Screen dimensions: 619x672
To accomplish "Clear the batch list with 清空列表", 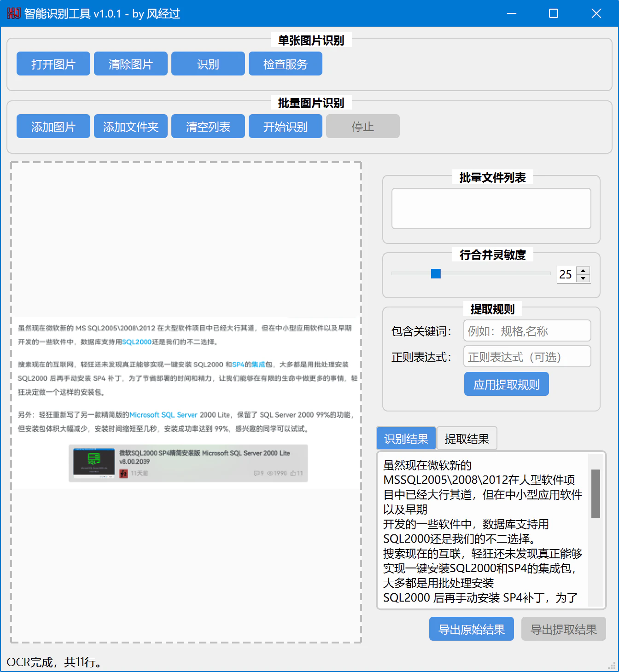I will click(x=208, y=127).
